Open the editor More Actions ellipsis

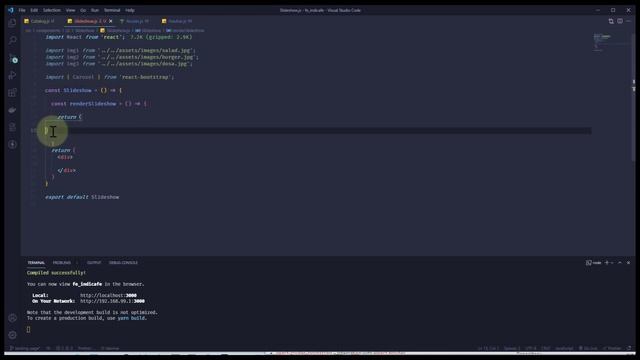pos(628,21)
